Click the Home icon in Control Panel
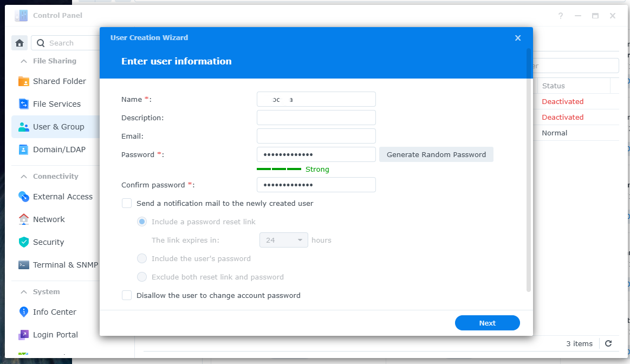Screen dimensions: 630x364 pos(20,43)
